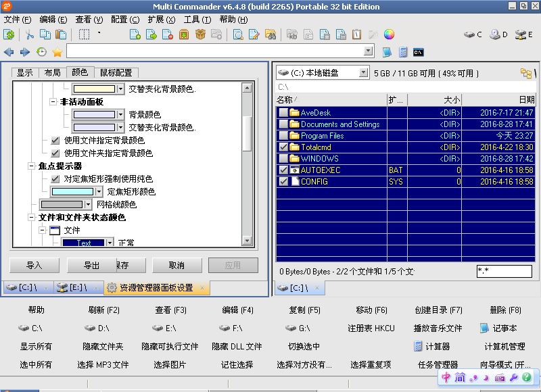Click the drive D shortcut icon
This screenshot has height=392, width=541.
[x=498, y=34]
